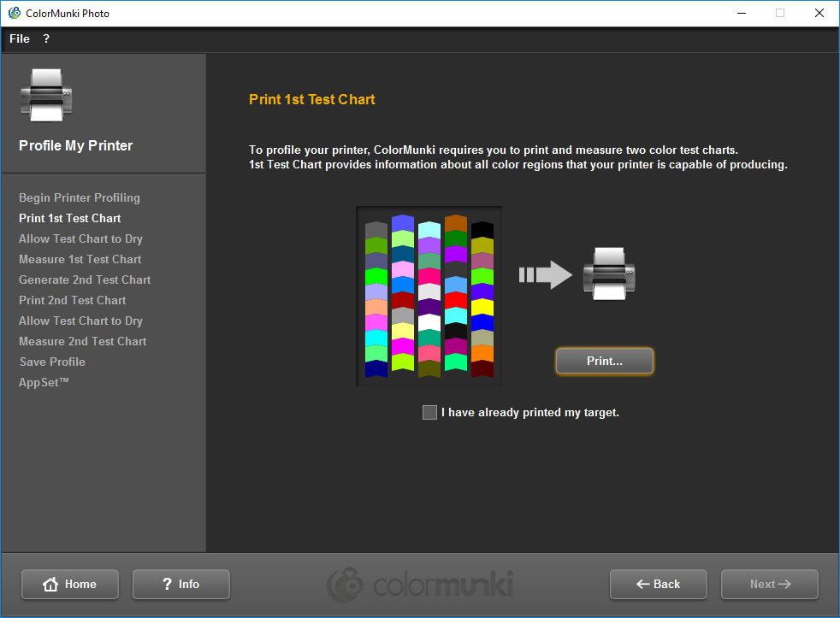Screen dimensions: 840x618
Task: Minimize the ColorMunki Photo window
Action: [x=742, y=13]
